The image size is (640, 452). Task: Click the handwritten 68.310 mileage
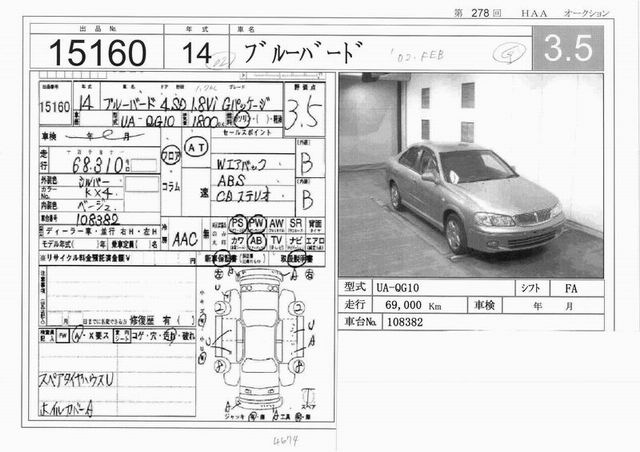coord(98,165)
